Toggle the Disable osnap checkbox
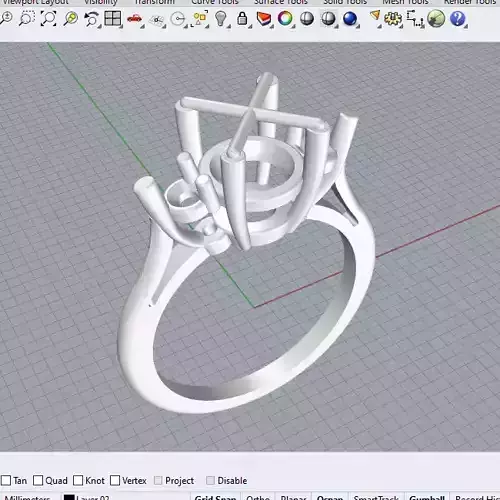 (x=210, y=480)
